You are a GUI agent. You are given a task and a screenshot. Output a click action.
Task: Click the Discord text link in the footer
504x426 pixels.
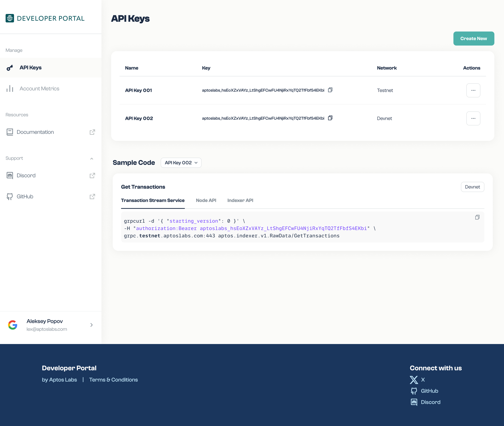tap(431, 402)
